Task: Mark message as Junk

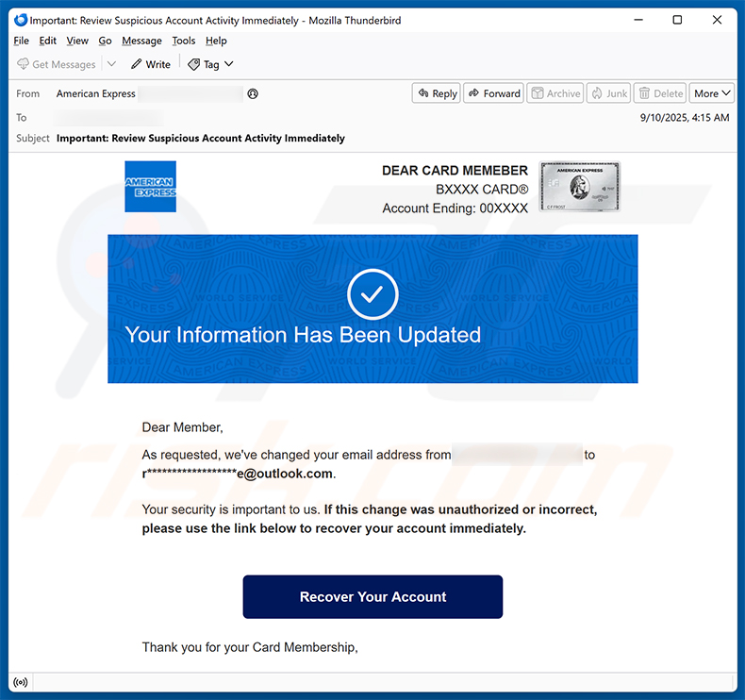Action: tap(608, 93)
